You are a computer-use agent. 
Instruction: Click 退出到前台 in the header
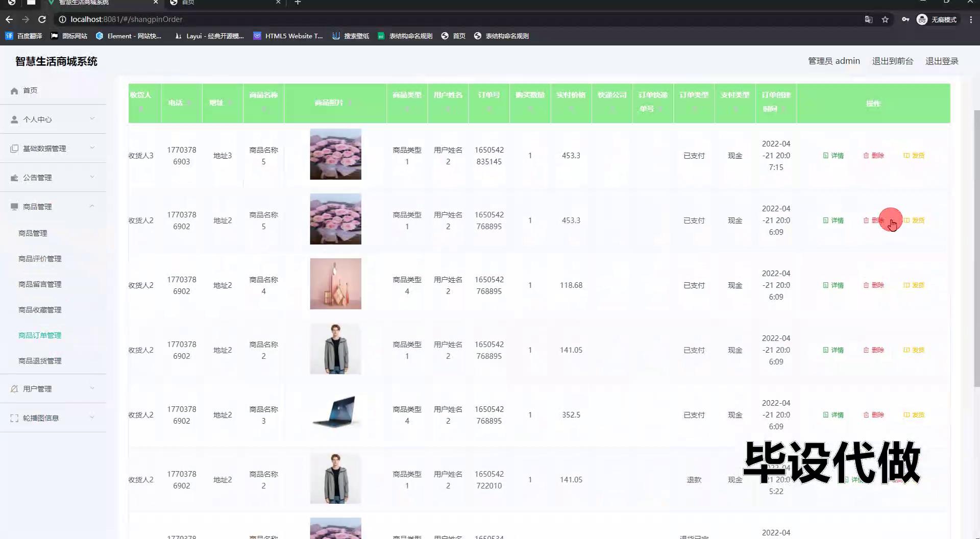[x=892, y=61]
